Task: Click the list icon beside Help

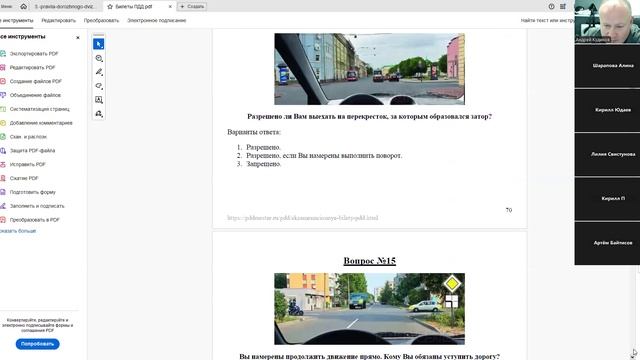Action: click(x=563, y=7)
